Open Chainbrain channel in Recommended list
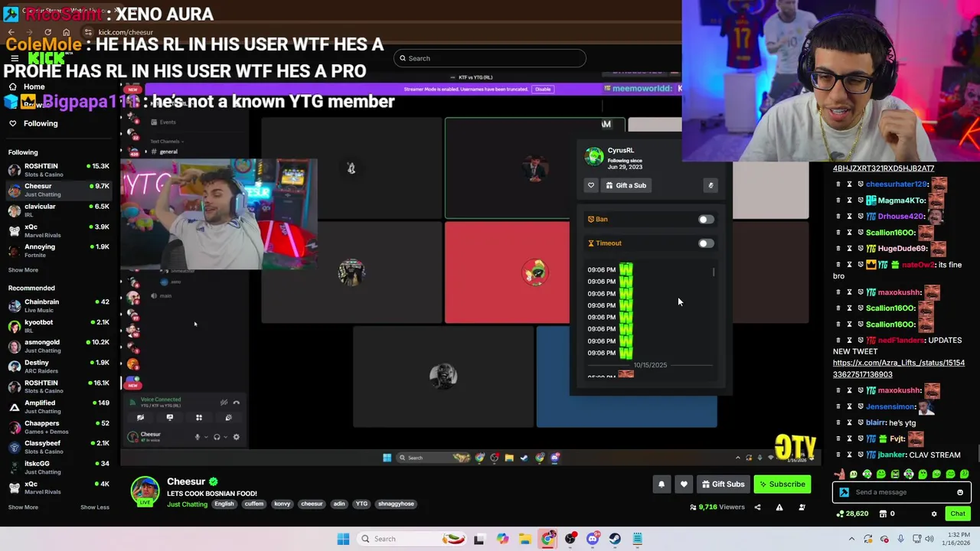Viewport: 980px width, 551px height. pyautogui.click(x=60, y=305)
